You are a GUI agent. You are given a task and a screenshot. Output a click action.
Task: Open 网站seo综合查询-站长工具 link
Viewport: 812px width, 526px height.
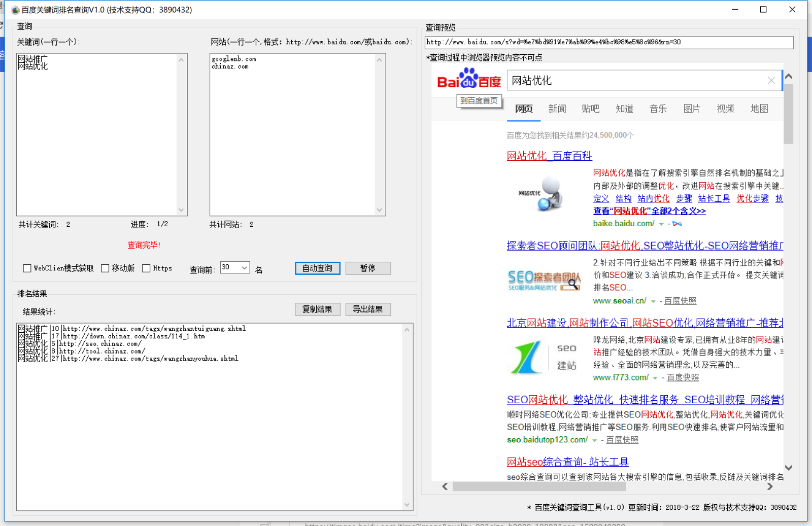click(x=568, y=462)
